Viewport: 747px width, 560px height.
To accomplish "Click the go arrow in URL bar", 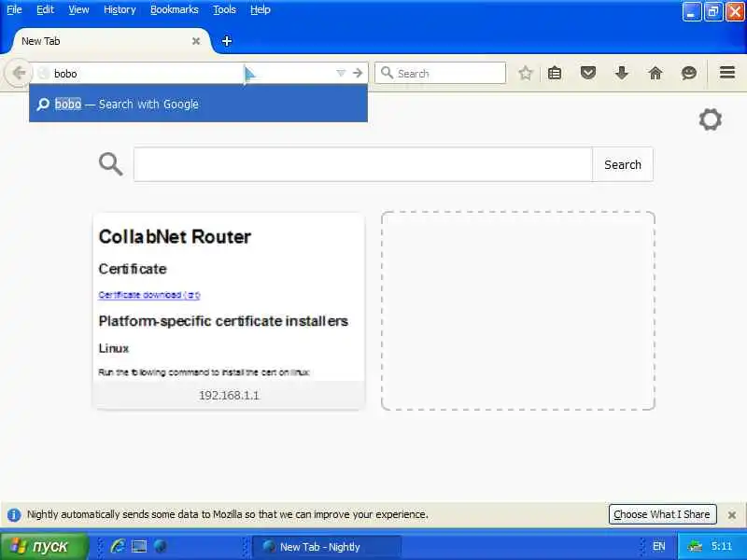I will [358, 73].
